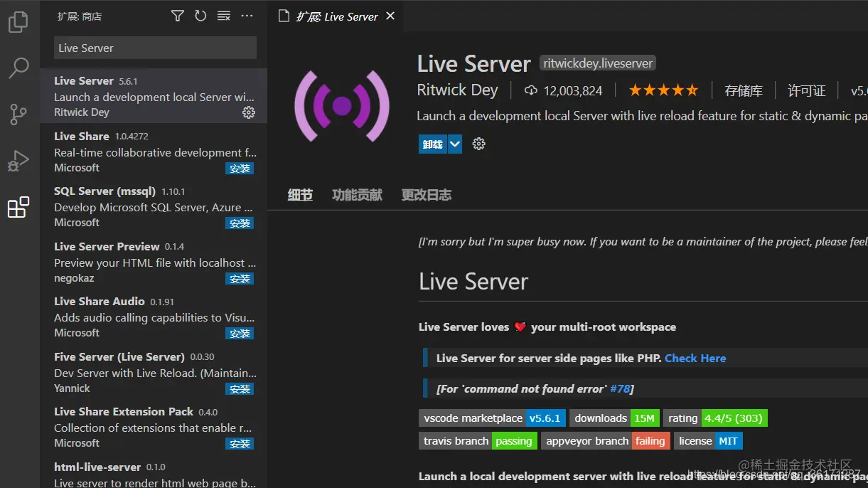
Task: Select SQL Server (mssql) list entry
Action: [154, 206]
